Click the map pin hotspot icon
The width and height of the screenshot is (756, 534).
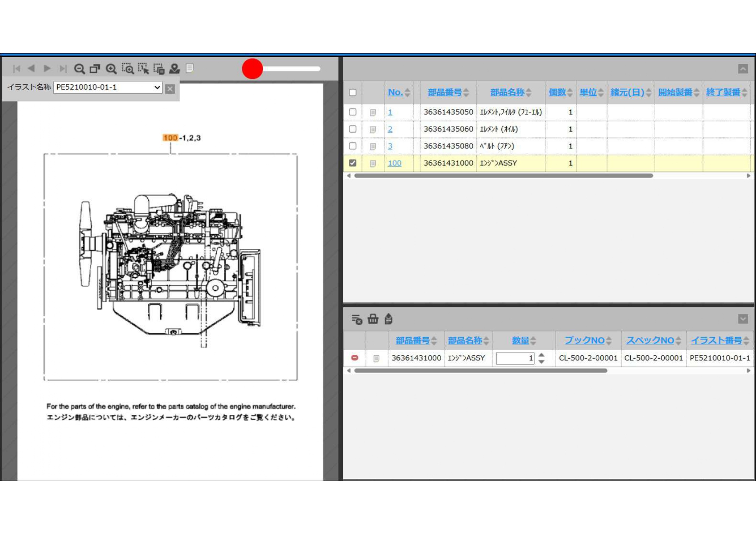[x=174, y=69]
